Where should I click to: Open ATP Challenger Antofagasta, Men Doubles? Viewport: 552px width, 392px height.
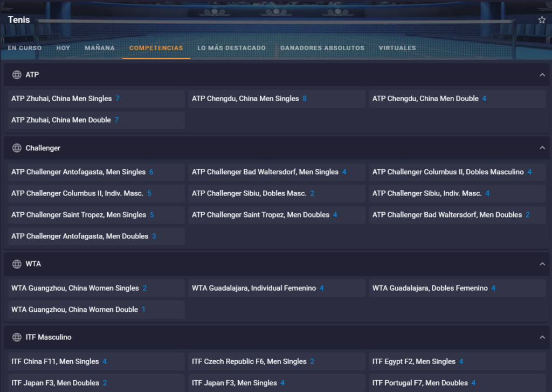[x=96, y=236]
